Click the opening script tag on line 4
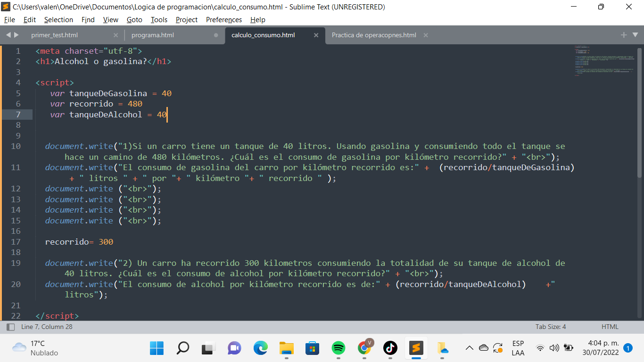 (x=55, y=82)
